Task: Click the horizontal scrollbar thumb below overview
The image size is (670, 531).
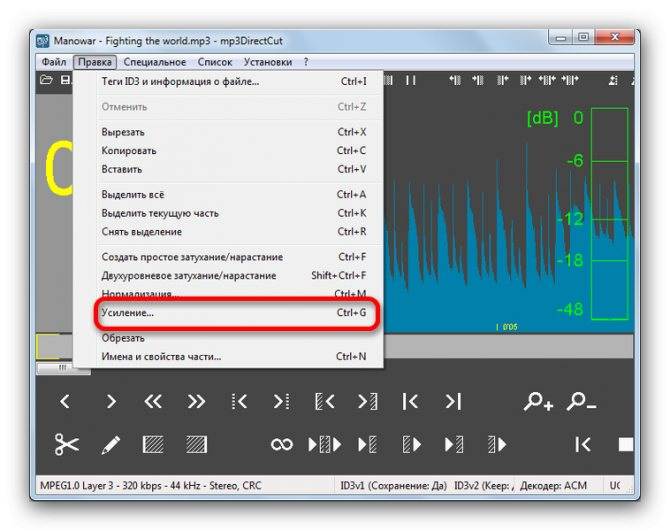Action: click(63, 368)
